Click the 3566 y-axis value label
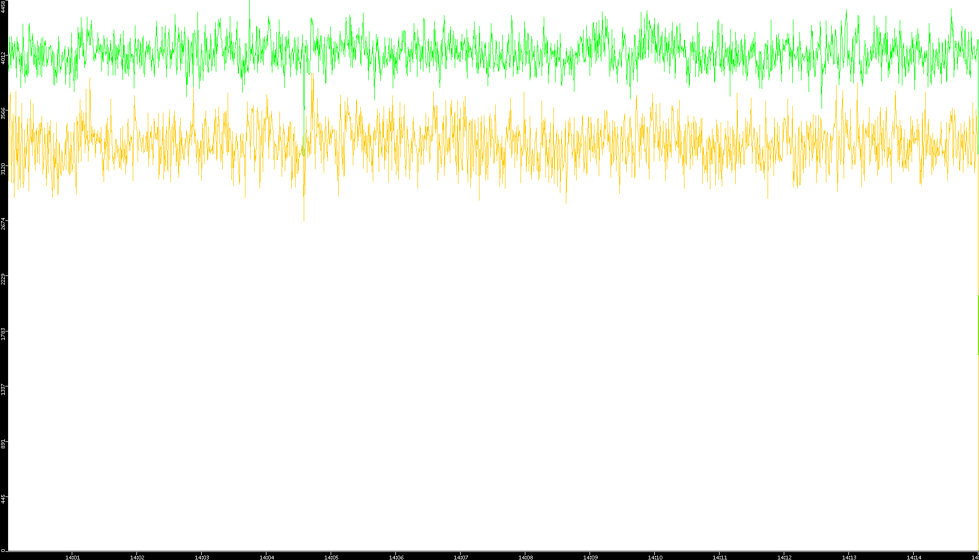This screenshot has height=560, width=979. coord(3,113)
